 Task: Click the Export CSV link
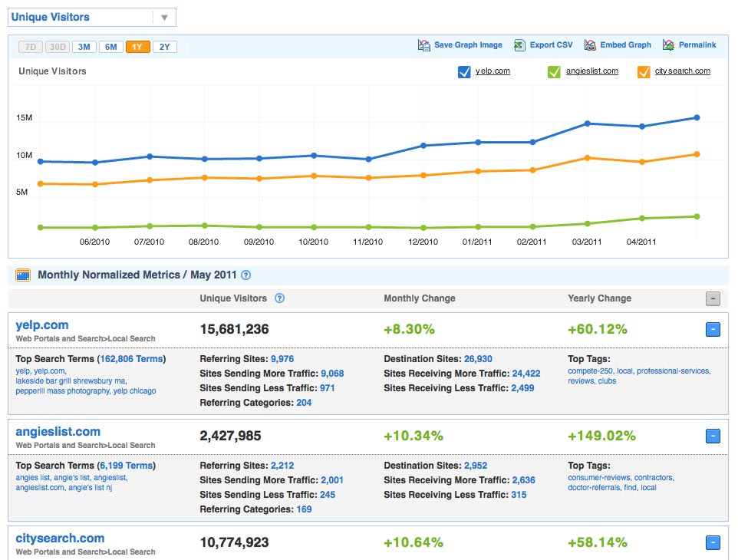(x=551, y=45)
